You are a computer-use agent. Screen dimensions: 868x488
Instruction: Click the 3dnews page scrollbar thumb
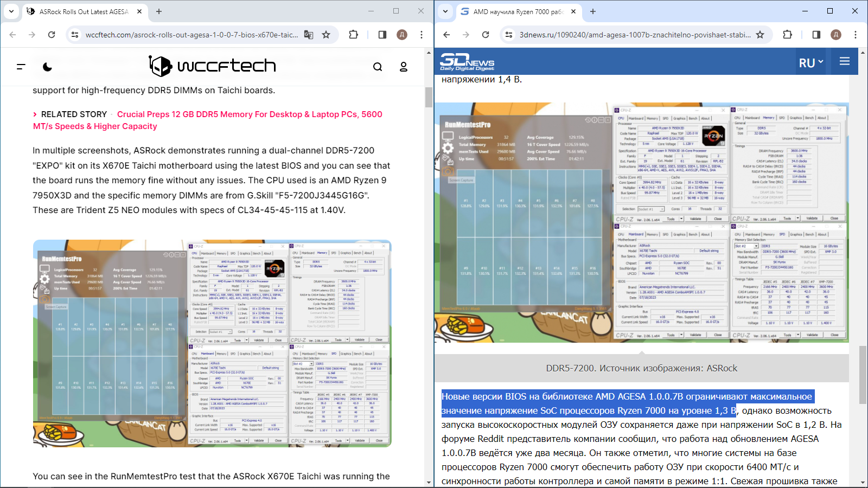pyautogui.click(x=863, y=374)
